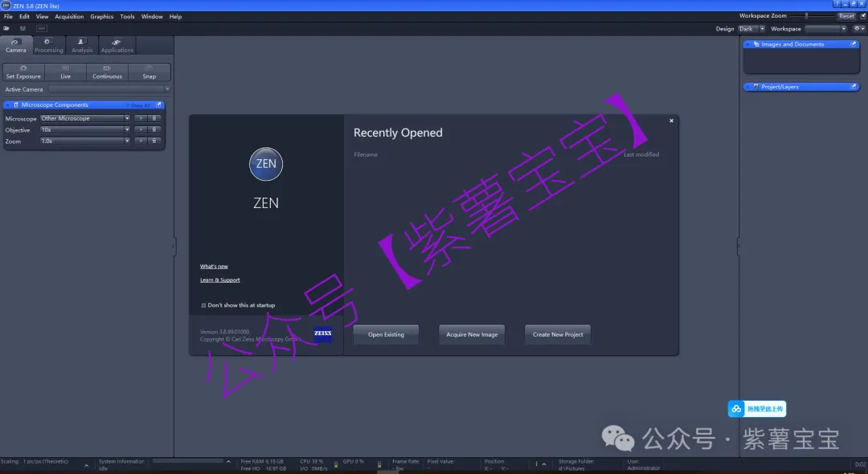
Task: Open the Objective 10x dropdown
Action: click(126, 129)
